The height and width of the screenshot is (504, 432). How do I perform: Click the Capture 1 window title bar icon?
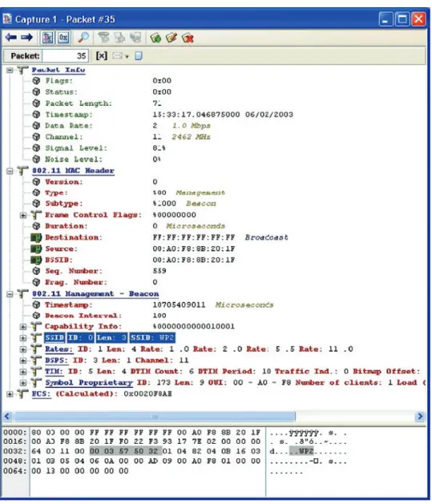(7, 19)
